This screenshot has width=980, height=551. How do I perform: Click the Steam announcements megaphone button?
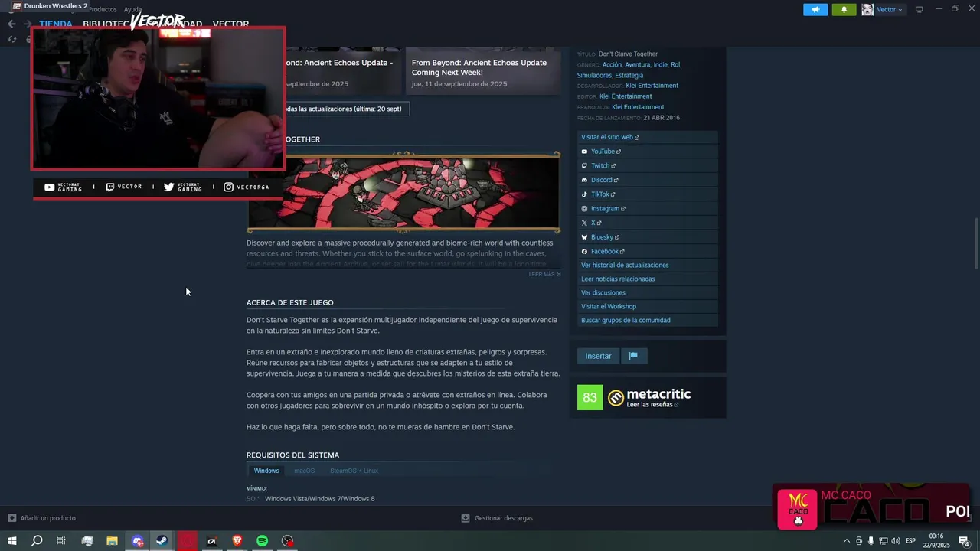coord(815,9)
